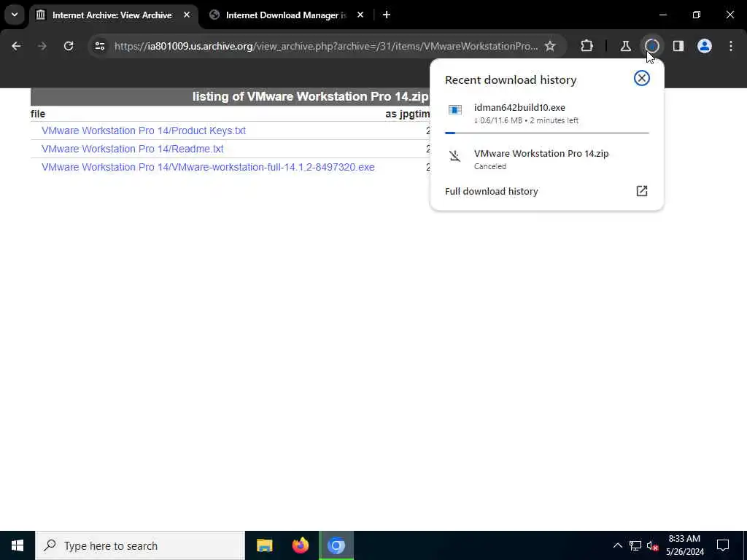Open the notification center
The height and width of the screenshot is (560, 747).
click(723, 545)
